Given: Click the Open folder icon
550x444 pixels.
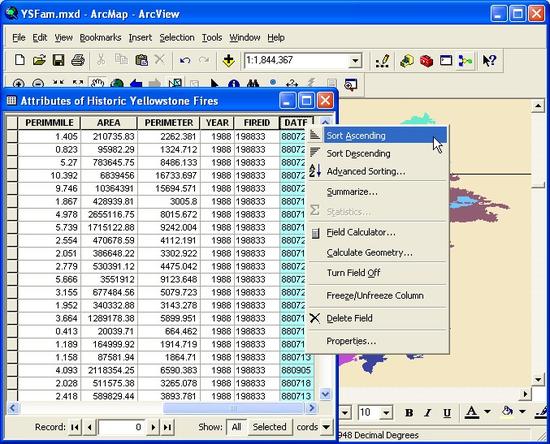Looking at the screenshot, I should click(39, 60).
